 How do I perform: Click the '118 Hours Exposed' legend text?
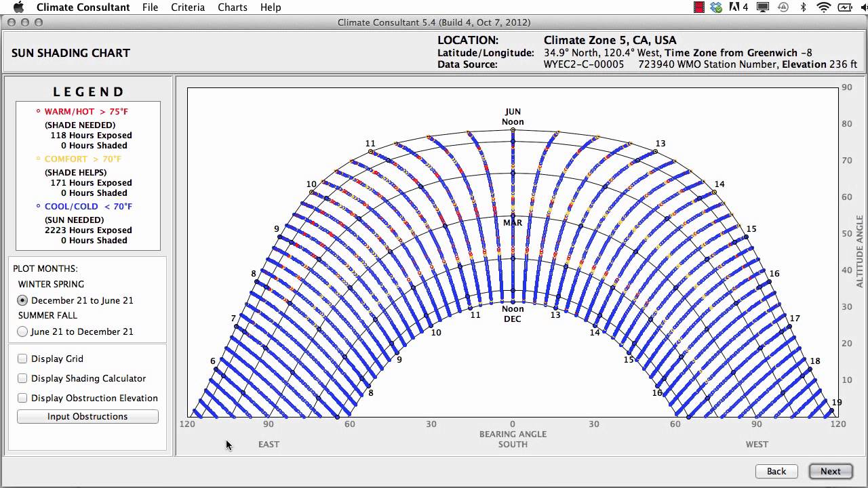(x=91, y=135)
